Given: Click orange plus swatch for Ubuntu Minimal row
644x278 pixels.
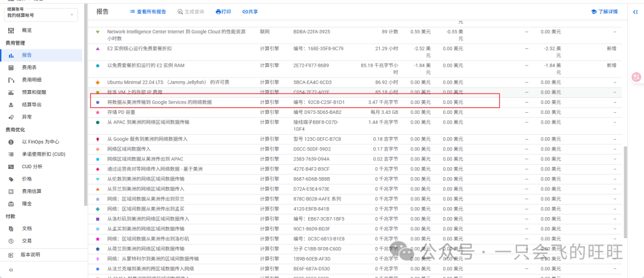Looking at the screenshot, I should click(x=98, y=82).
